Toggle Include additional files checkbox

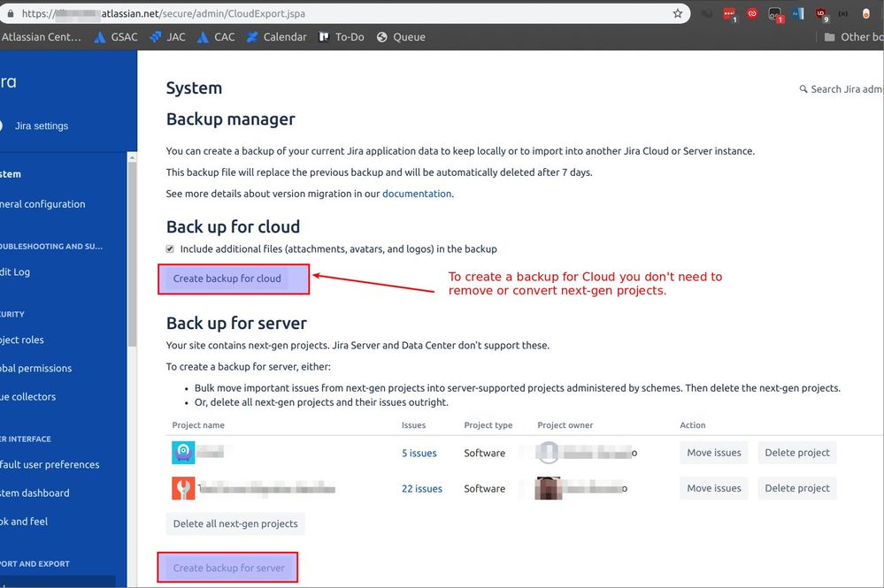170,248
